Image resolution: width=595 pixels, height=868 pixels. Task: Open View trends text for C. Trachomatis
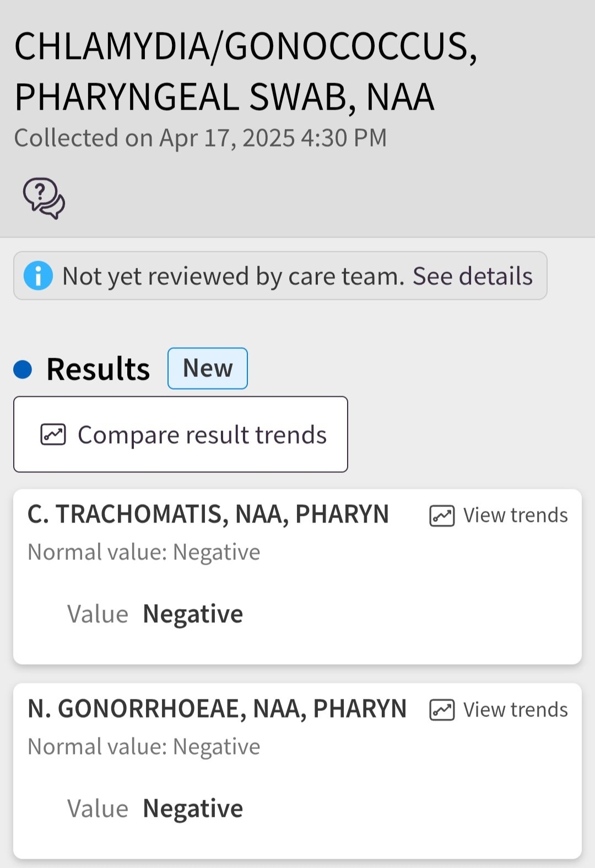(515, 515)
